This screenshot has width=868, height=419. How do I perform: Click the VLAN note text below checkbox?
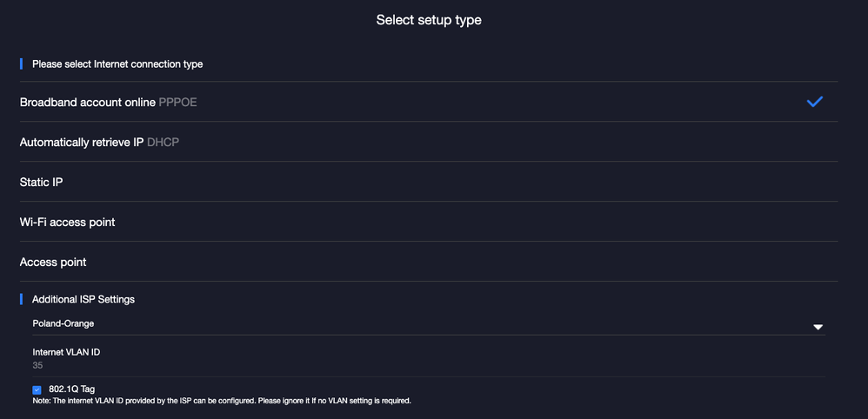tap(222, 401)
